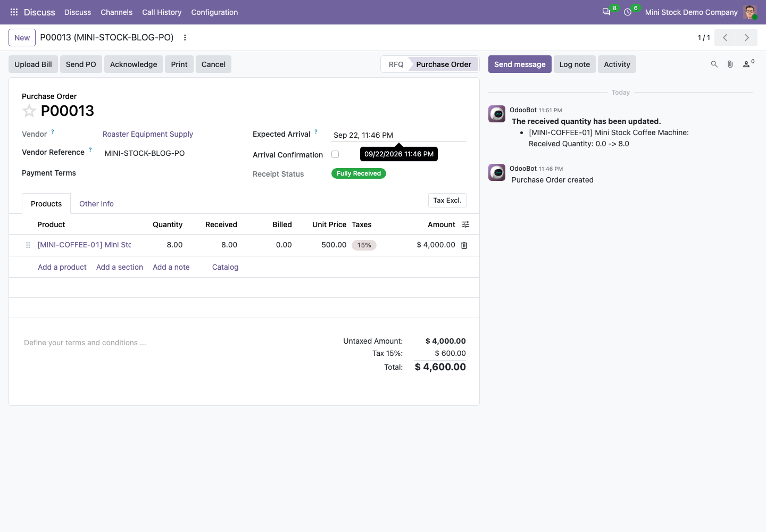
Task: Click Vendor Reference help question mark
Action: pyautogui.click(x=90, y=149)
